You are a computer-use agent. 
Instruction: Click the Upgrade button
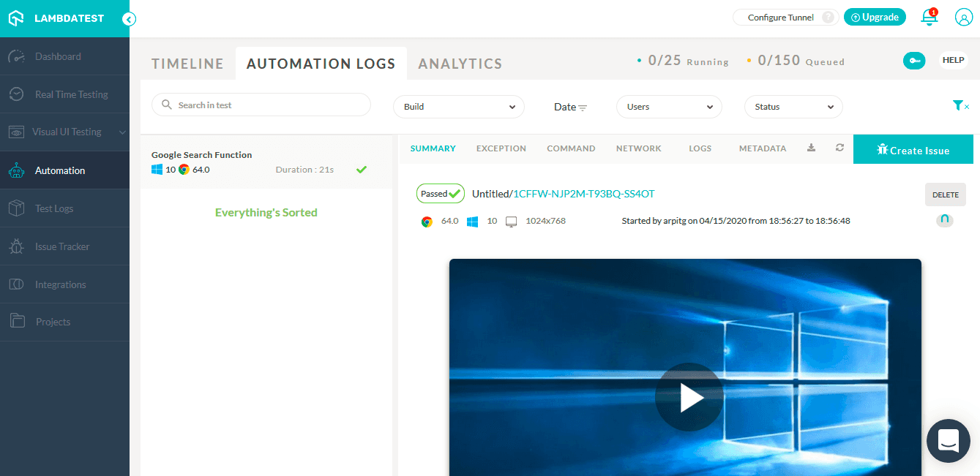(875, 18)
